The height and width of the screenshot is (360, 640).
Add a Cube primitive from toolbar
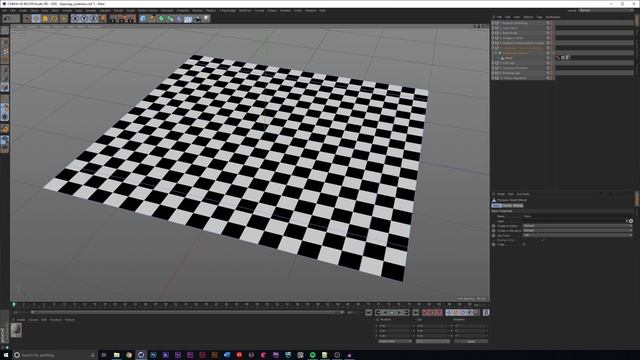[143, 19]
